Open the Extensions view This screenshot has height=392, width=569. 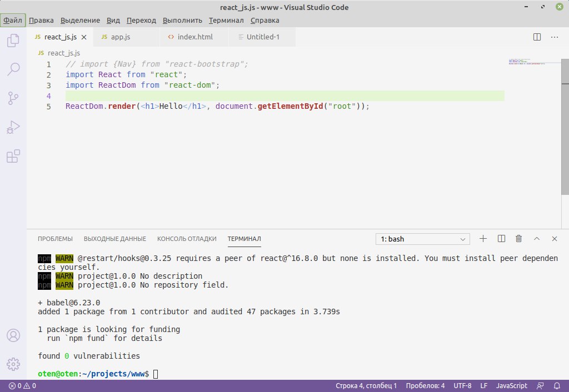(x=13, y=156)
